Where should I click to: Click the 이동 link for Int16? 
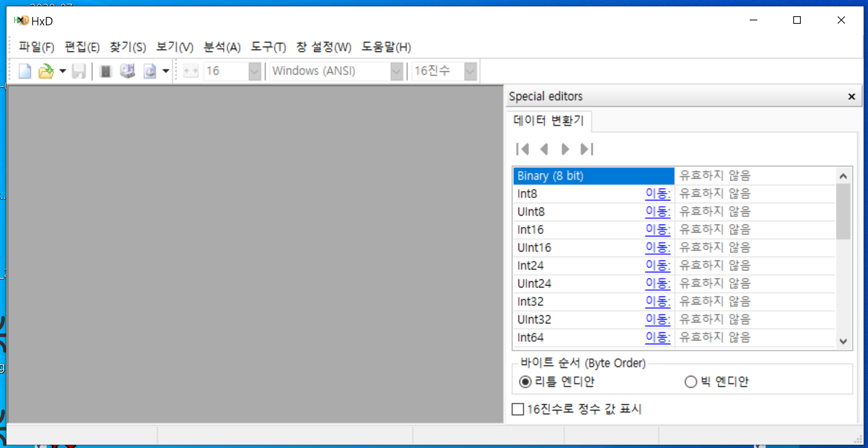[657, 230]
